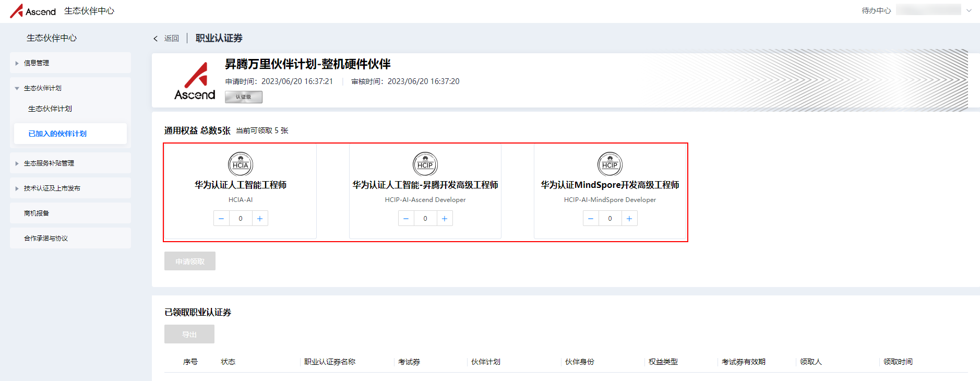Decrease HCIA-AI voucher quantity with minus

click(221, 219)
